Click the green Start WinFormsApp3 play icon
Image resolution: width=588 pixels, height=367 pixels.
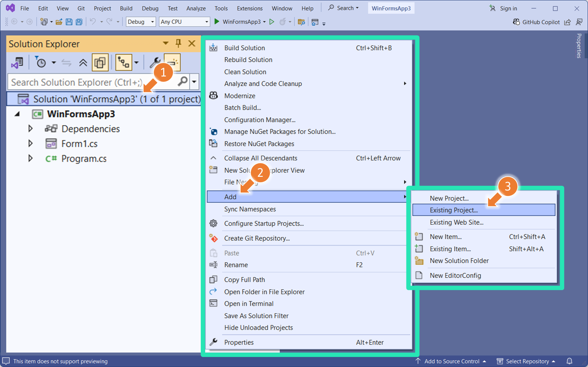click(217, 22)
